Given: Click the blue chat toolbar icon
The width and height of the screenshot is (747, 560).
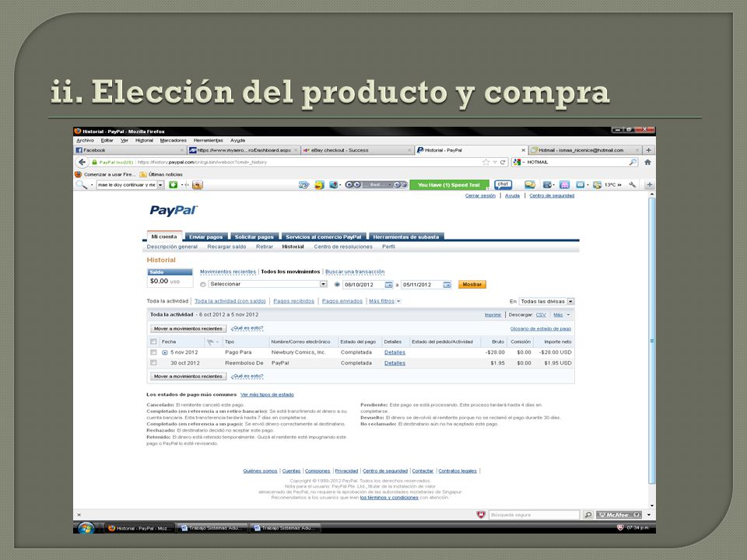Looking at the screenshot, I should 503,184.
